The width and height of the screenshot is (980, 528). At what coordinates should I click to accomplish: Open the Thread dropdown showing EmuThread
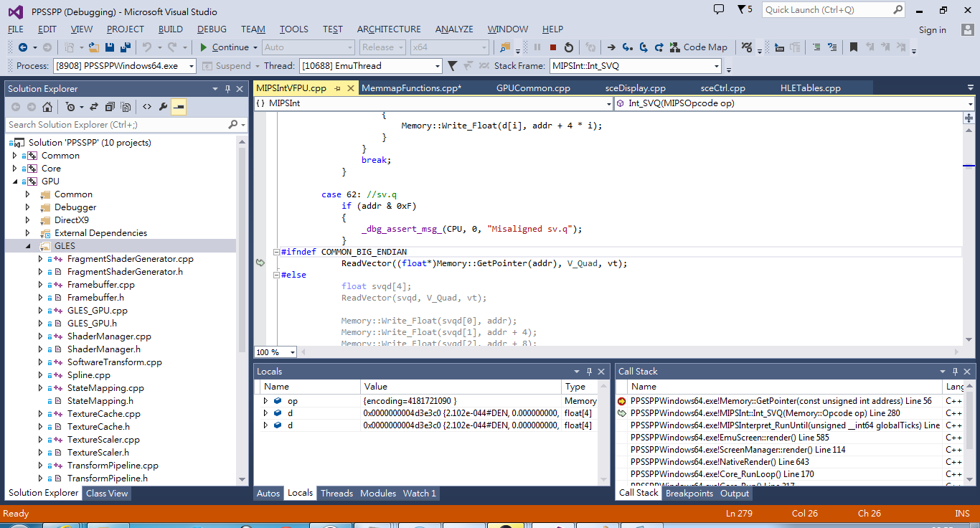[437, 66]
